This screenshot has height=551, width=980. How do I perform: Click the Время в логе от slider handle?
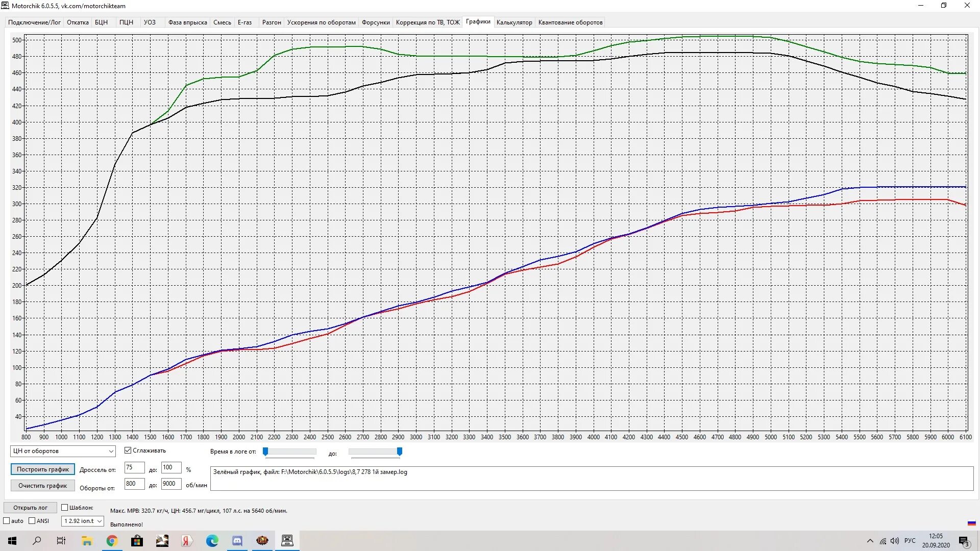265,452
